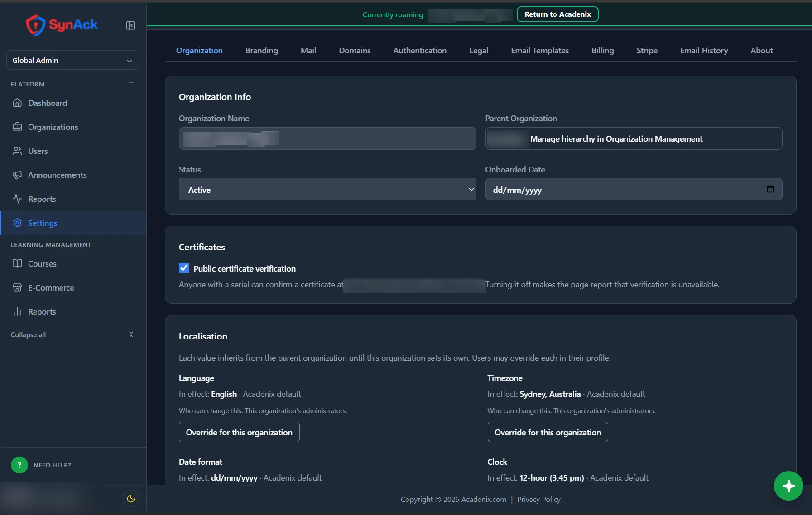Click the SynAck logo

click(x=62, y=25)
